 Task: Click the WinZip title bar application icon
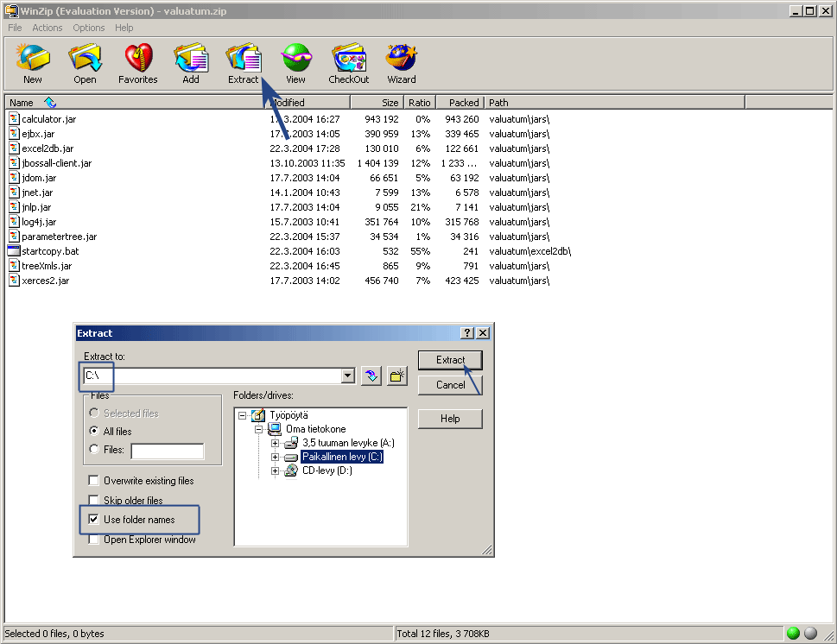[x=12, y=10]
